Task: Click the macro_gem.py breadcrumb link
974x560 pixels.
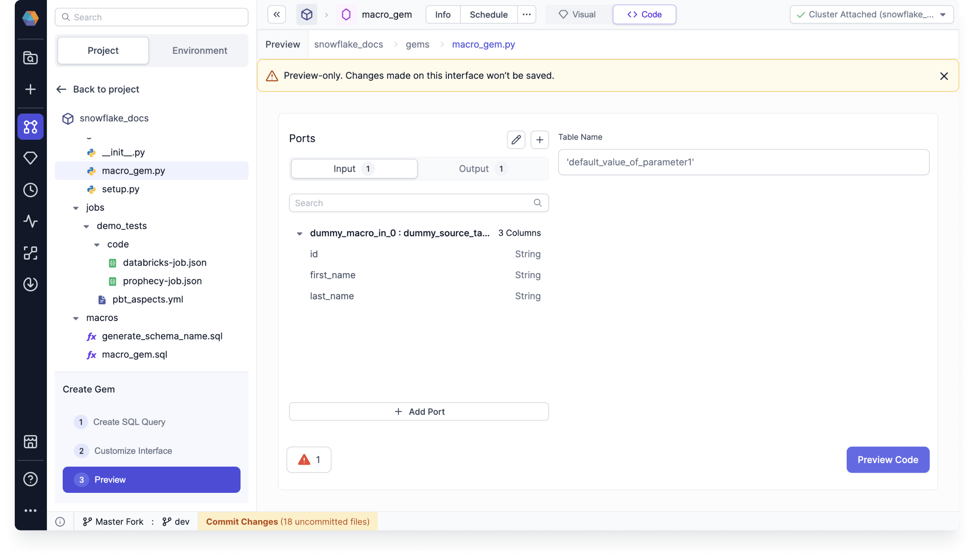Action: point(483,44)
